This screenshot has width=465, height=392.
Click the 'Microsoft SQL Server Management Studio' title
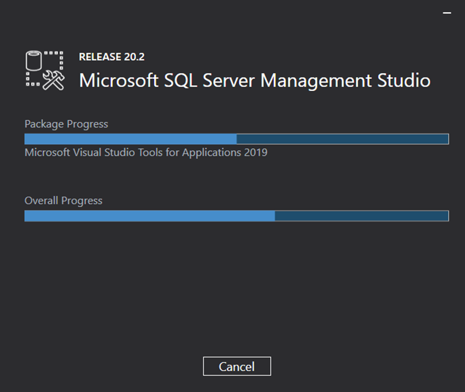point(255,81)
